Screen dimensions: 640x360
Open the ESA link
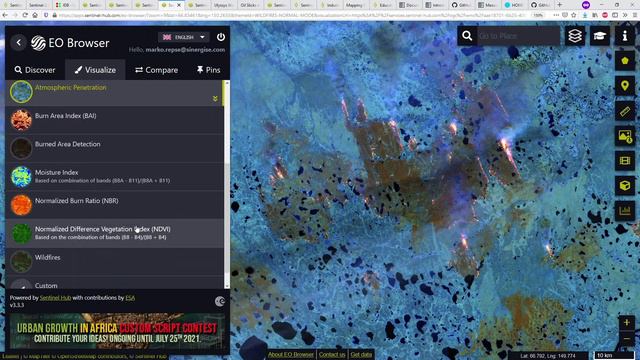tap(130, 298)
